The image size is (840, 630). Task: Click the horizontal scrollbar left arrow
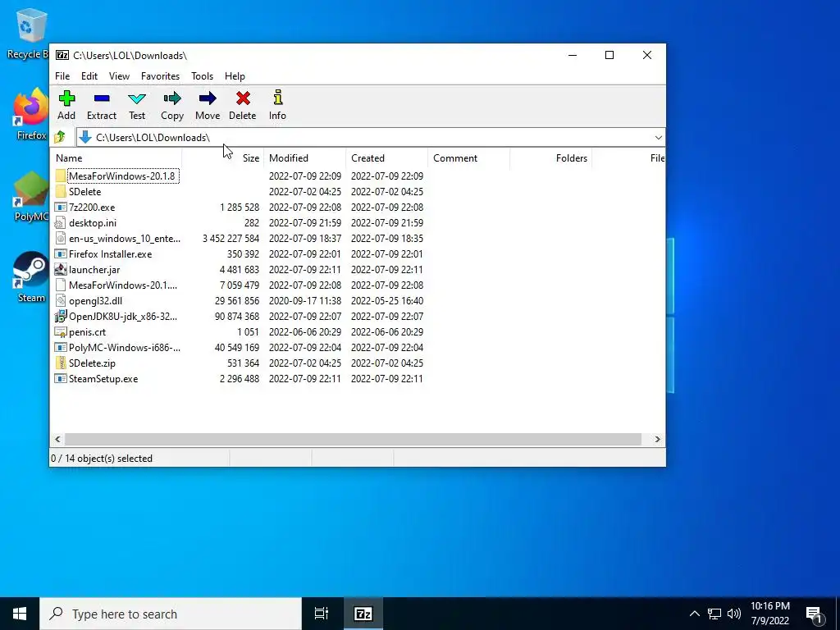coord(57,440)
